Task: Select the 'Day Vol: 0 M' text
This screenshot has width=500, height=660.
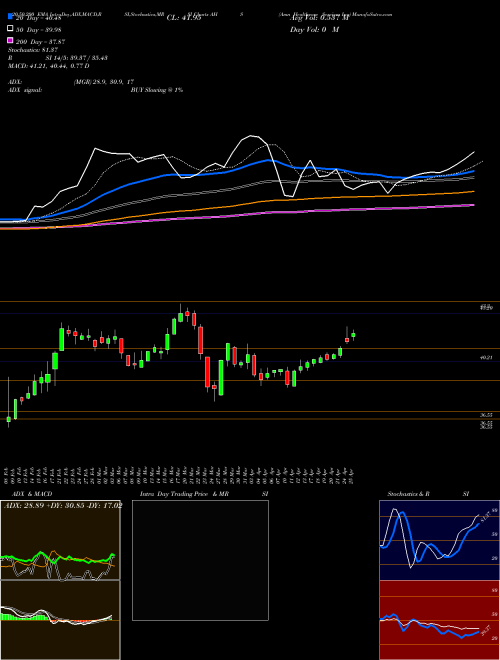Action: click(x=314, y=29)
